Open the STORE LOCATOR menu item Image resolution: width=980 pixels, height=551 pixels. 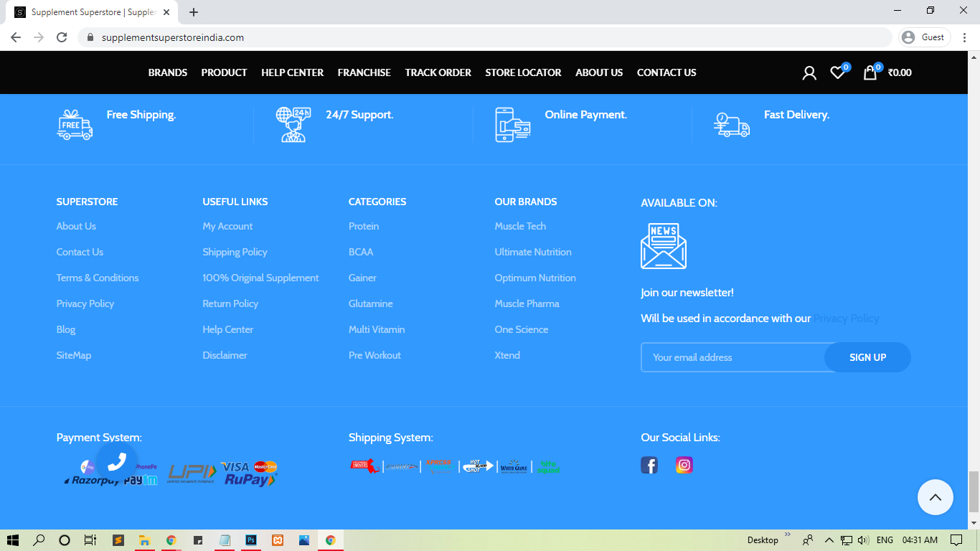click(523, 72)
